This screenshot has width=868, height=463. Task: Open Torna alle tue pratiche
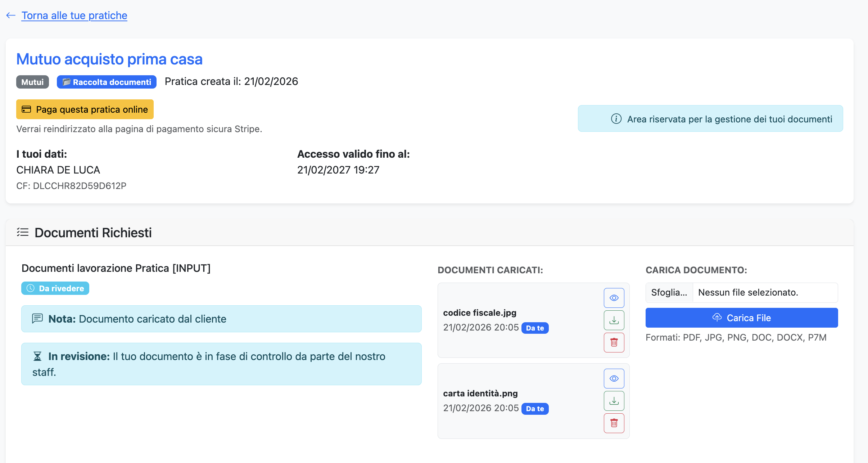click(74, 15)
